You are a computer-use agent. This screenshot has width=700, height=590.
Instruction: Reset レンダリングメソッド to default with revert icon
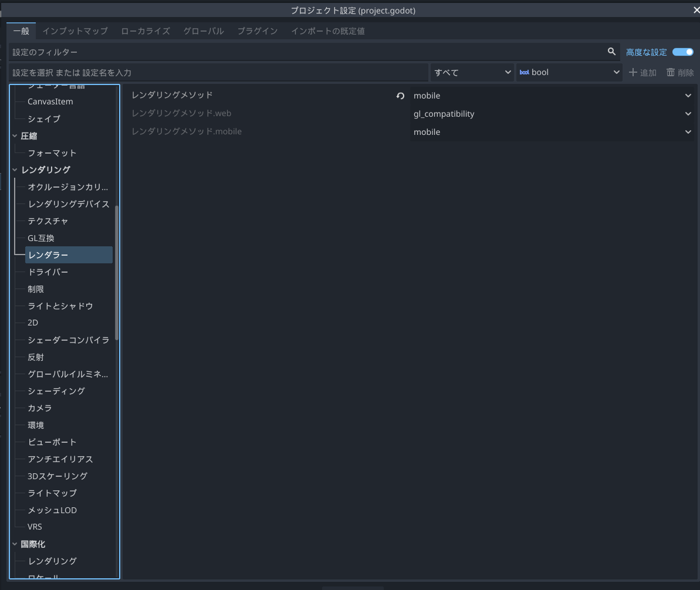click(400, 96)
